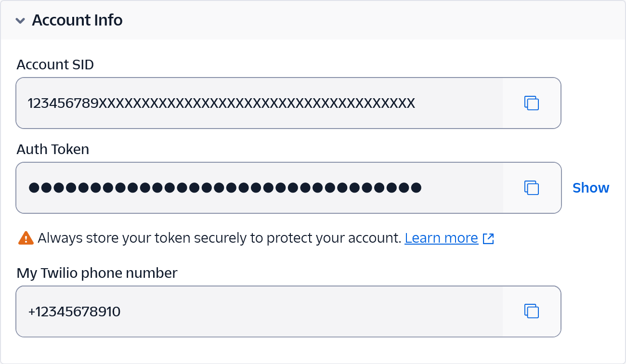Select the Account SID label
The width and height of the screenshot is (626, 364).
click(x=54, y=64)
